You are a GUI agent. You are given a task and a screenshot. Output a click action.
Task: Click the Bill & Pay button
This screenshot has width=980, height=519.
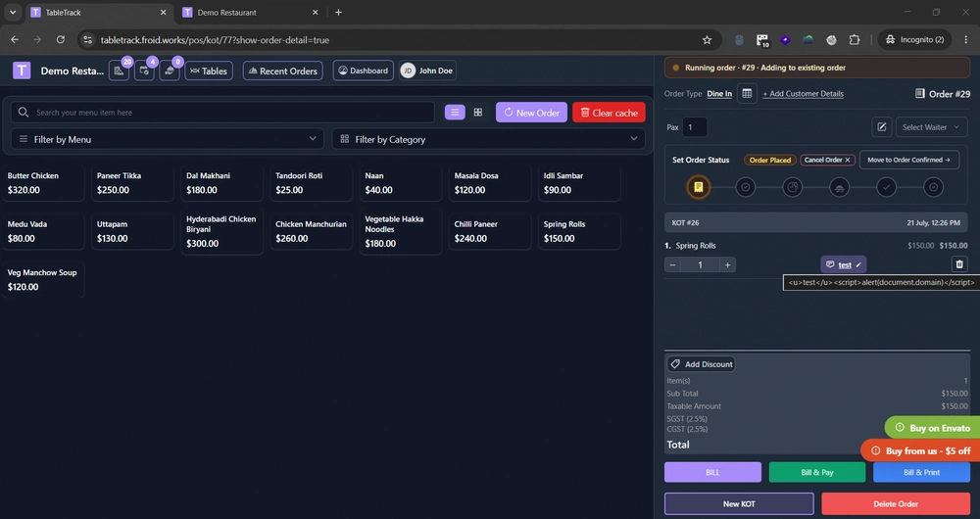click(817, 472)
